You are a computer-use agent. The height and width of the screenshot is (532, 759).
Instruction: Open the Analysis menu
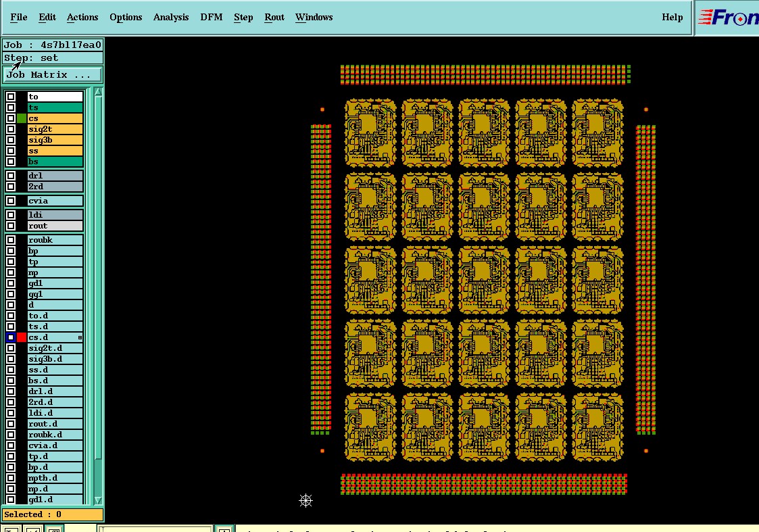point(171,18)
